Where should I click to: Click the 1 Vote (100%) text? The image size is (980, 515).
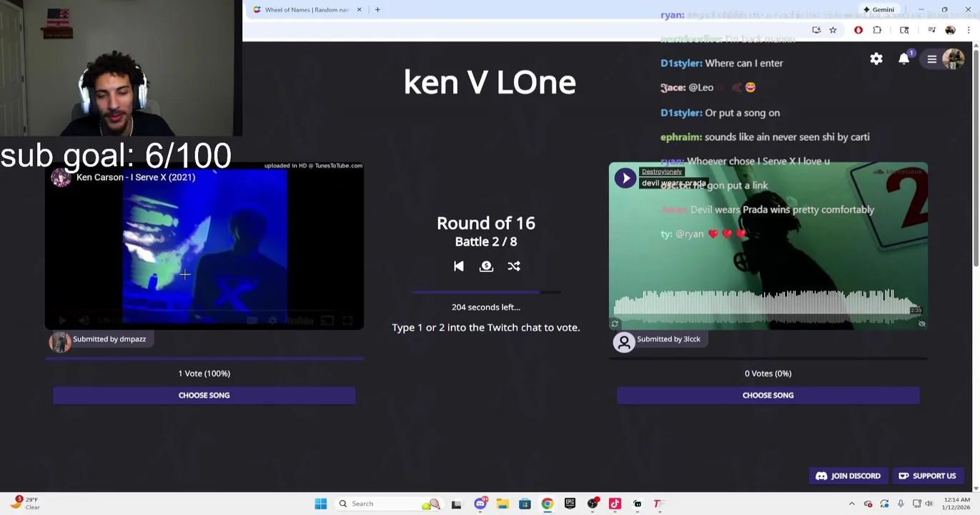[204, 373]
